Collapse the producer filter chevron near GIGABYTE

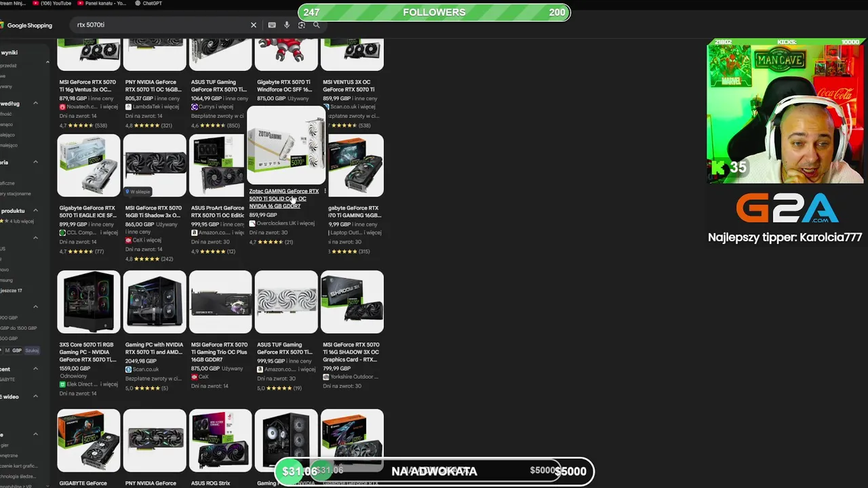pyautogui.click(x=35, y=369)
